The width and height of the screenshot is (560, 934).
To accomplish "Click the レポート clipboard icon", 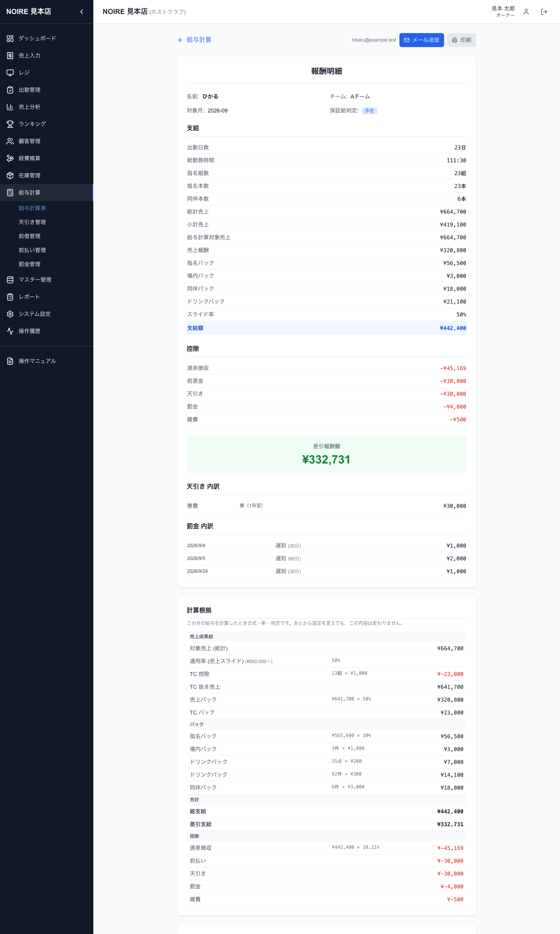I will pos(10,297).
